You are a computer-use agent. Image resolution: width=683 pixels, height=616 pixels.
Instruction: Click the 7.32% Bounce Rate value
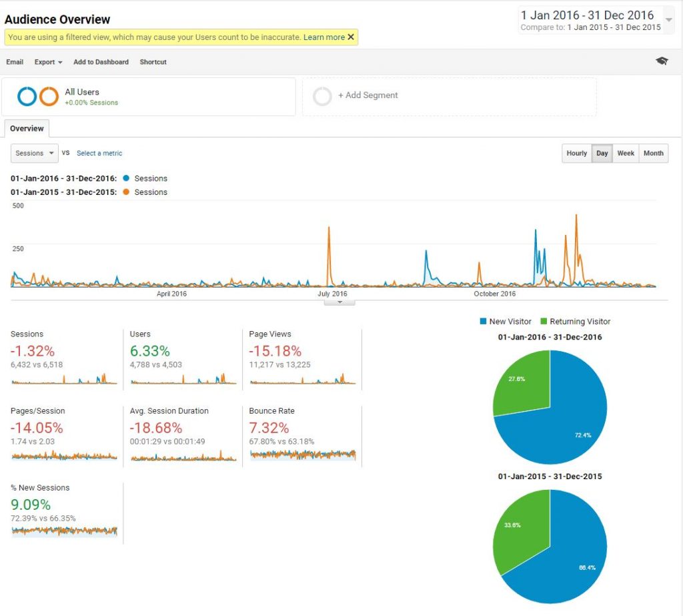click(269, 428)
